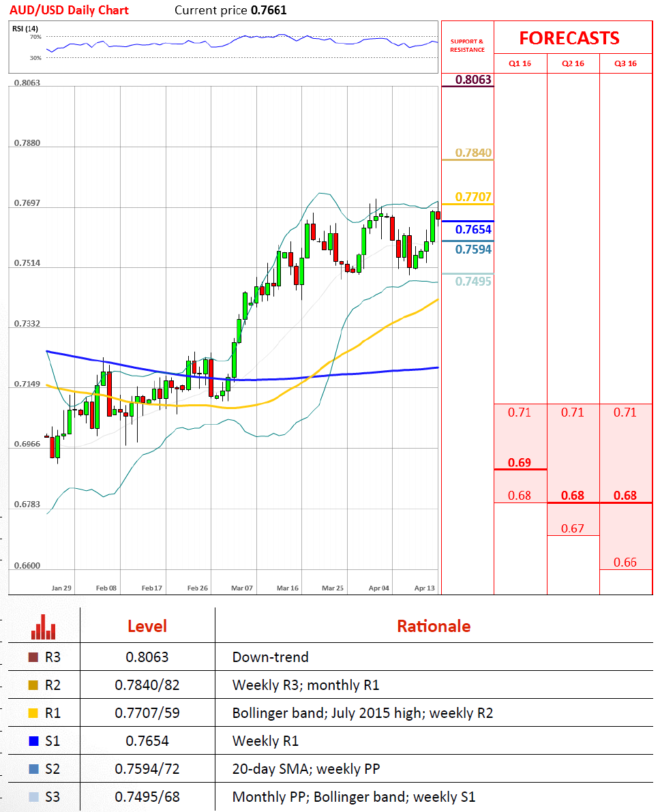Click the Level column header
Image resolution: width=660 pixels, height=812 pixels.
147,626
